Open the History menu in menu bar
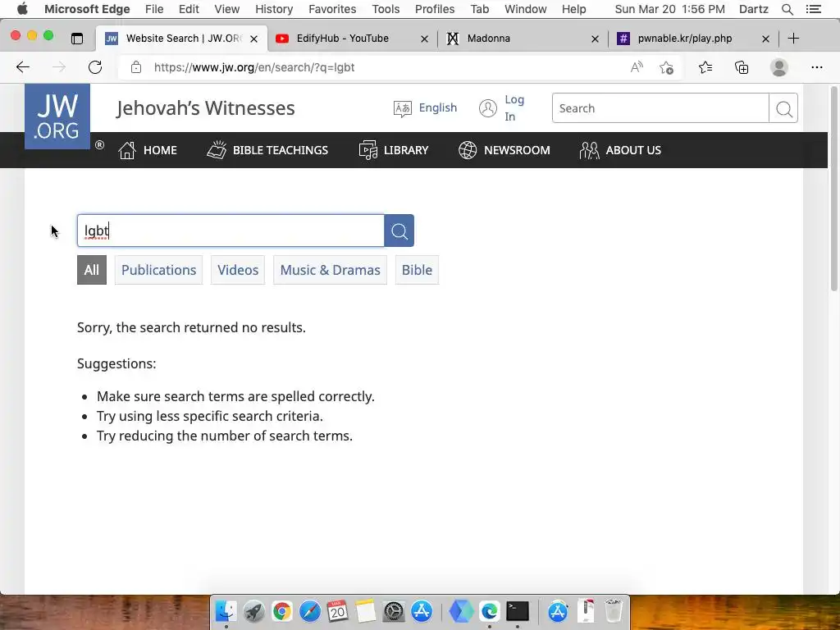Screen dimensions: 840x630 click(x=274, y=9)
